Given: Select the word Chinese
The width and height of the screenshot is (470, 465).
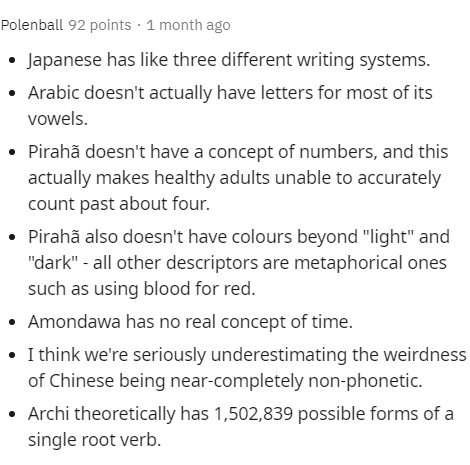Looking at the screenshot, I should [82, 380].
